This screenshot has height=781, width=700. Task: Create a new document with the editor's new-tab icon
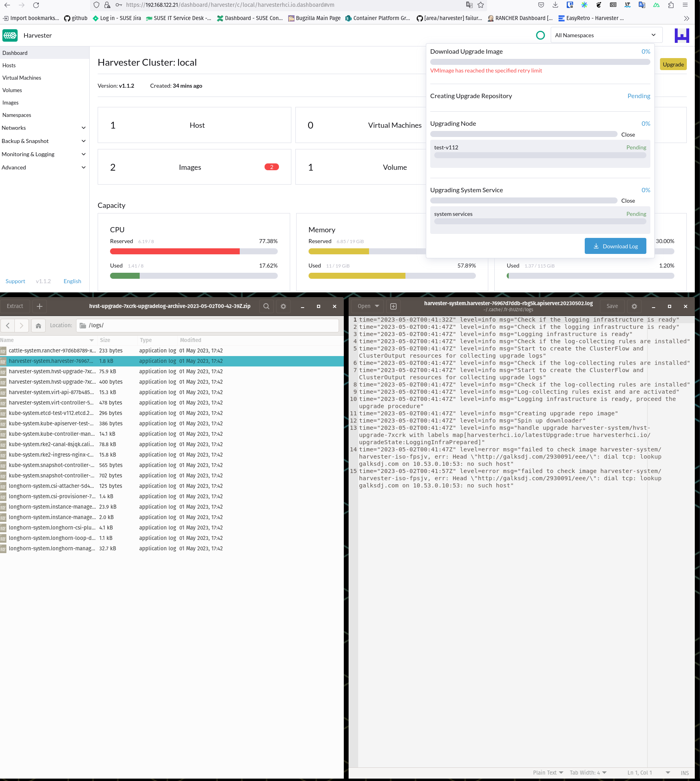[x=393, y=306]
